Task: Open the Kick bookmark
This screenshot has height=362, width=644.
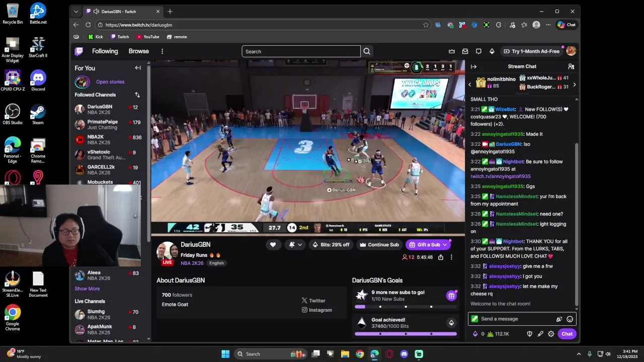Action: [x=96, y=37]
